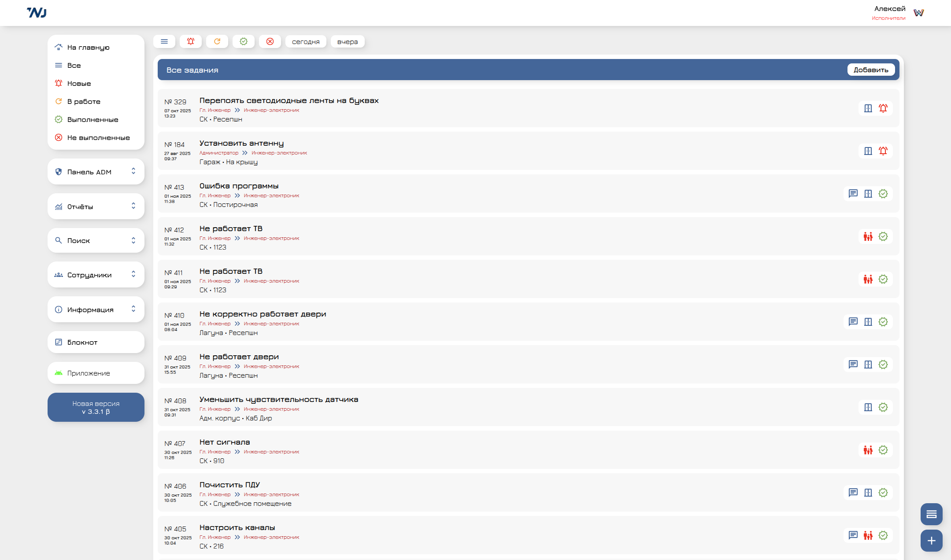Click green done status on task № 410

883,322
